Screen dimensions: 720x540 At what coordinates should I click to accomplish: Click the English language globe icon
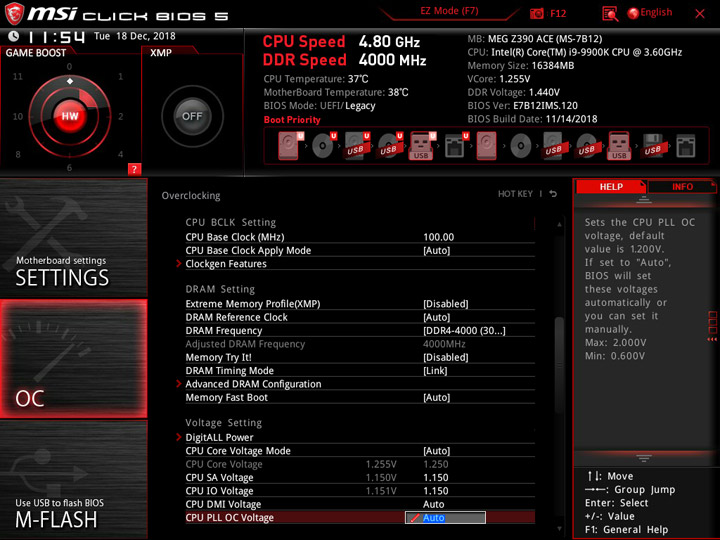click(x=633, y=13)
